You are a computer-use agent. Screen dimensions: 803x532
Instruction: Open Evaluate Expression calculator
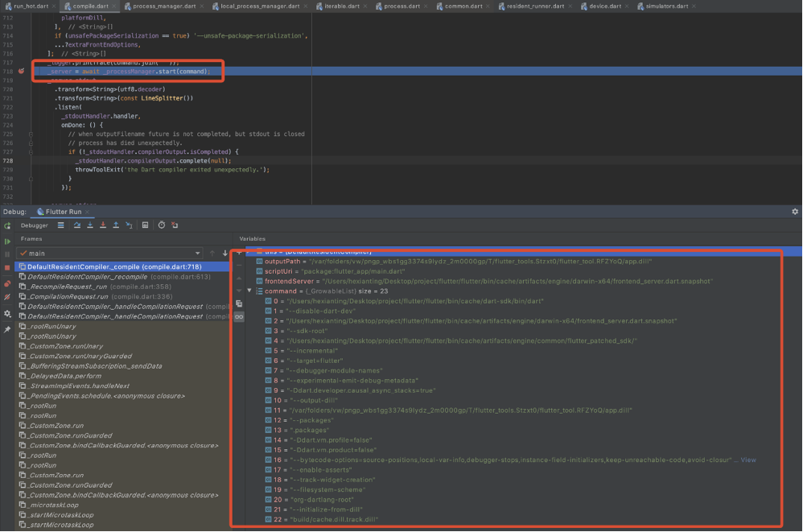pyautogui.click(x=145, y=225)
